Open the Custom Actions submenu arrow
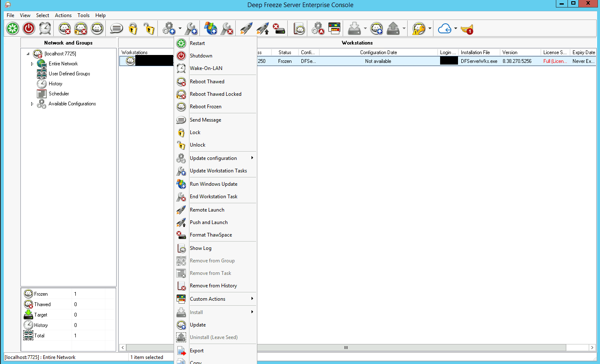This screenshot has height=364, width=600. click(x=252, y=299)
